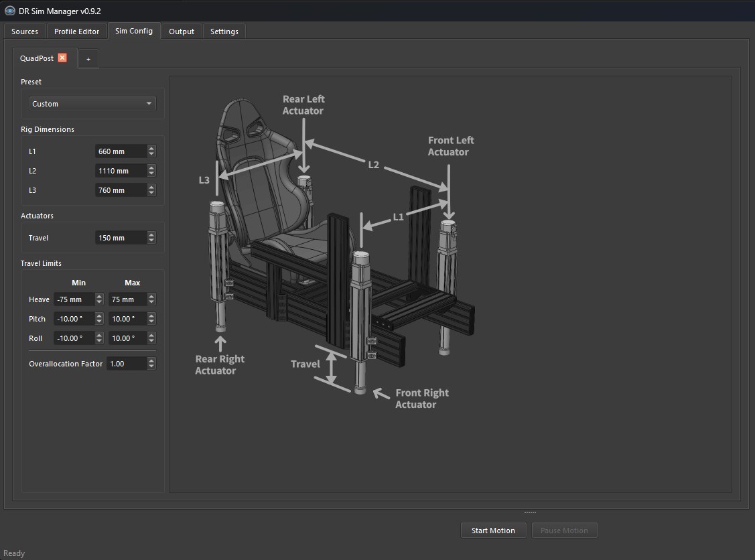Image resolution: width=755 pixels, height=560 pixels.
Task: Open the Preset dropdown showing Custom
Action: tap(92, 104)
